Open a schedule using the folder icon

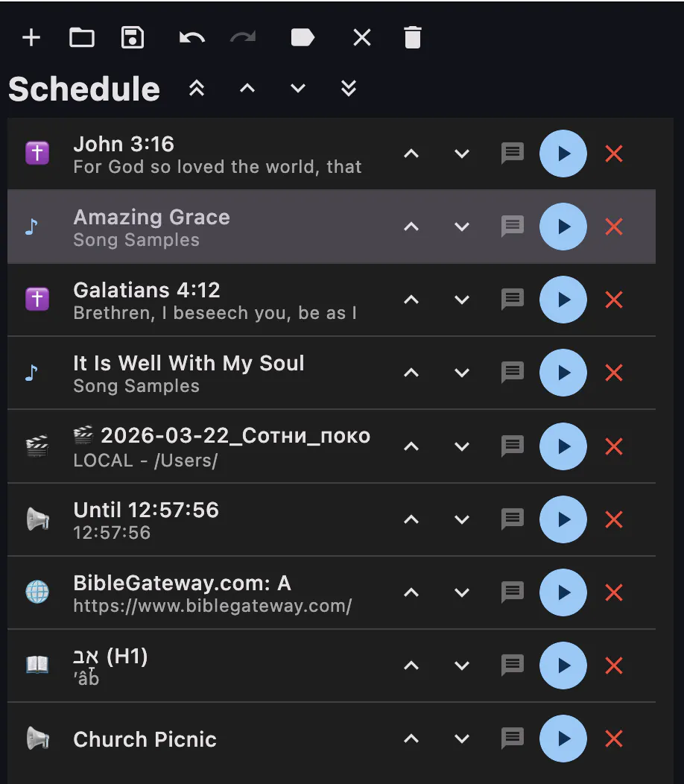(x=82, y=37)
